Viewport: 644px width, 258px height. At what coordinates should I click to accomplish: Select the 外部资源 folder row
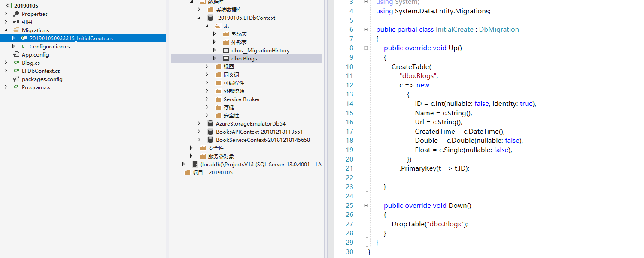point(246,91)
